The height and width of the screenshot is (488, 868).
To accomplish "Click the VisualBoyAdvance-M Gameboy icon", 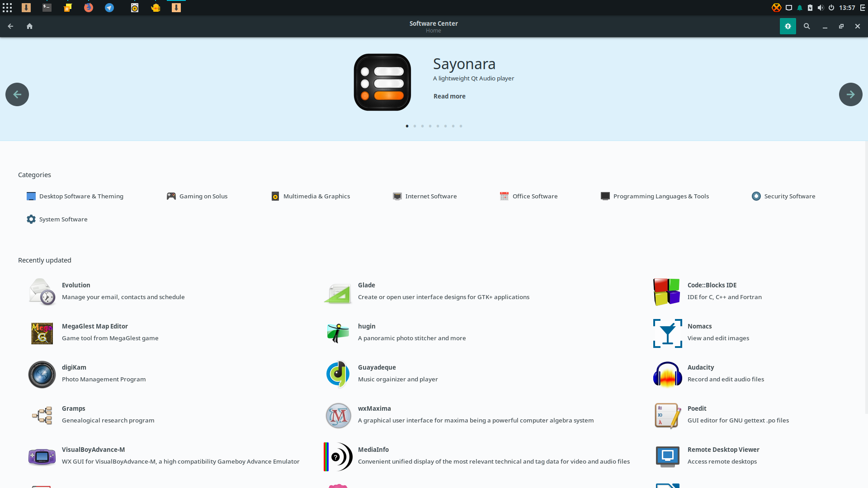I will [42, 456].
